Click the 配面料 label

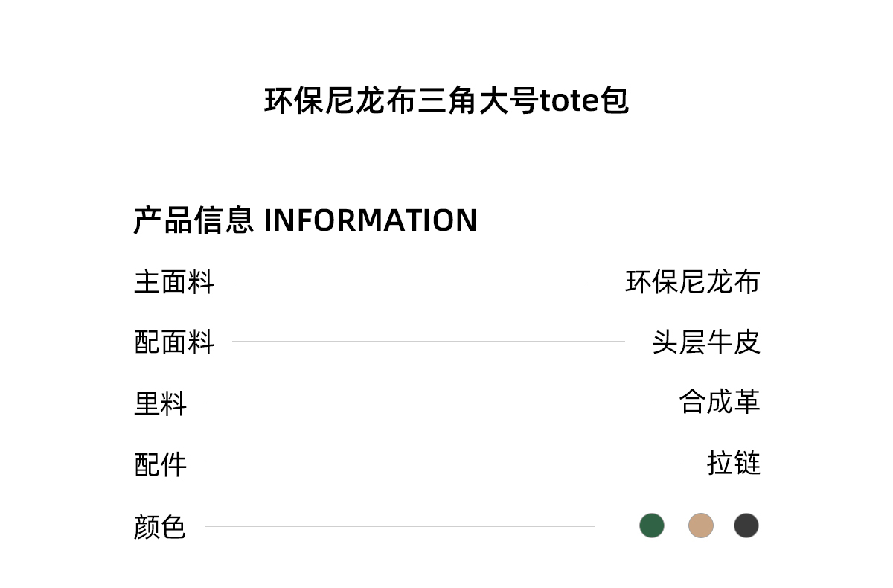(x=174, y=342)
